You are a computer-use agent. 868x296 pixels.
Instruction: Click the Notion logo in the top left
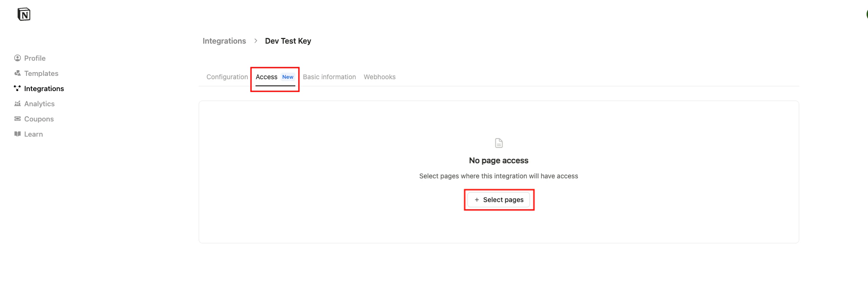tap(23, 14)
